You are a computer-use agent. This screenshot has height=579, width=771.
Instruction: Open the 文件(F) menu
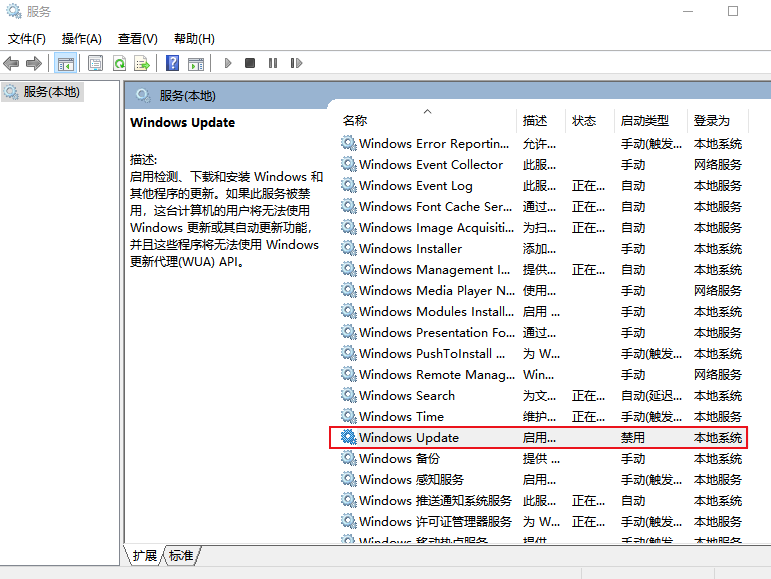(x=27, y=39)
